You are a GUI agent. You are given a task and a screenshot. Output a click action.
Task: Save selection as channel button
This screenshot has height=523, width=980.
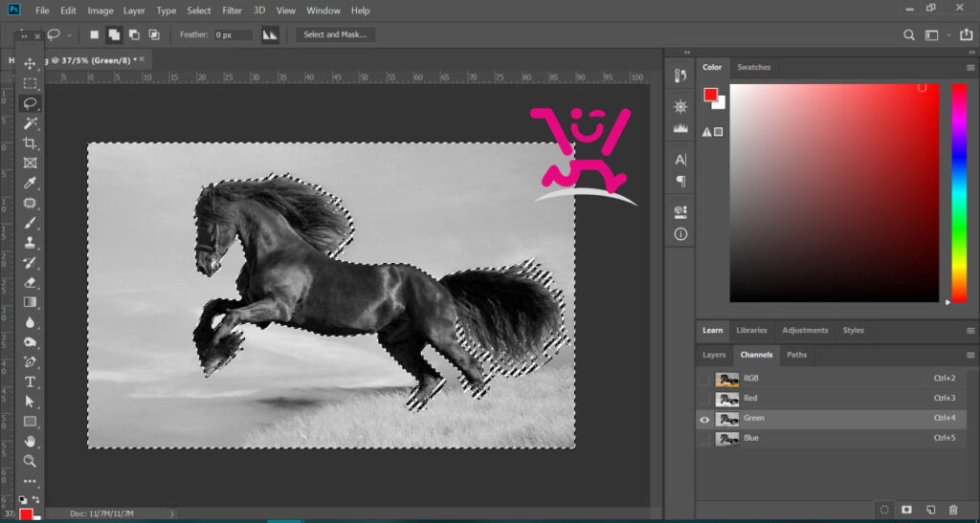pos(907,510)
